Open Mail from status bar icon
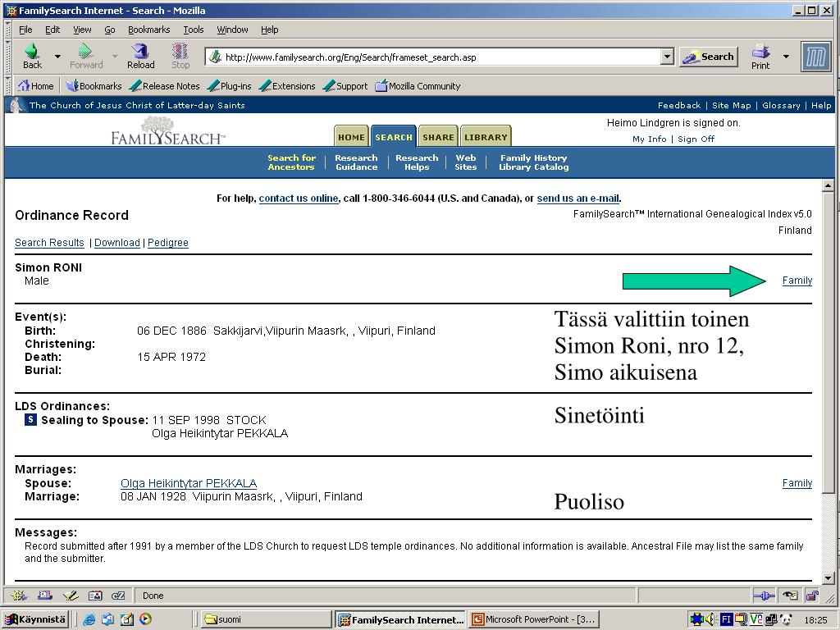The height and width of the screenshot is (630, 840). (45, 596)
